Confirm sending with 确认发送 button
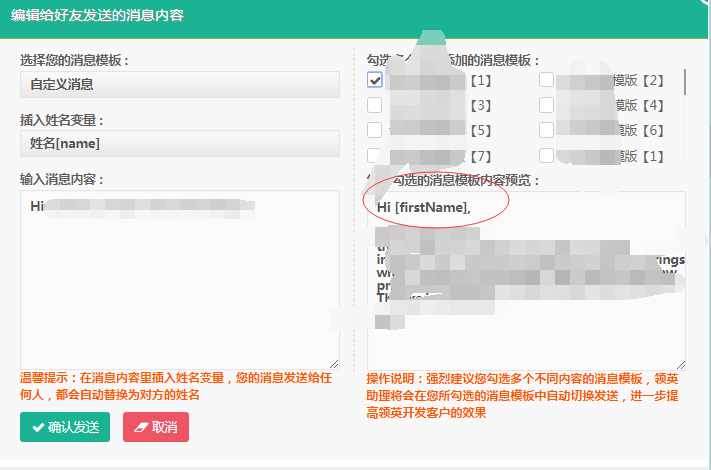This screenshot has width=711, height=470. pyautogui.click(x=65, y=427)
